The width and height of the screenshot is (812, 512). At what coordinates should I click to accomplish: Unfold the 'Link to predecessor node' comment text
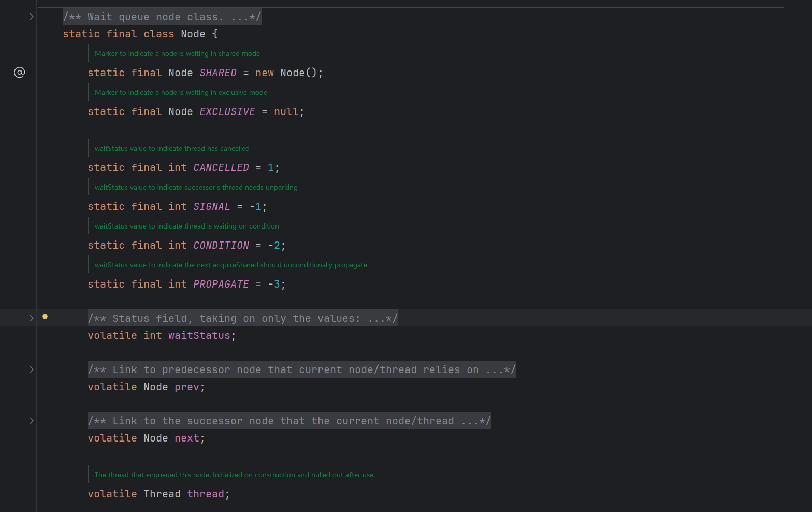pos(301,370)
